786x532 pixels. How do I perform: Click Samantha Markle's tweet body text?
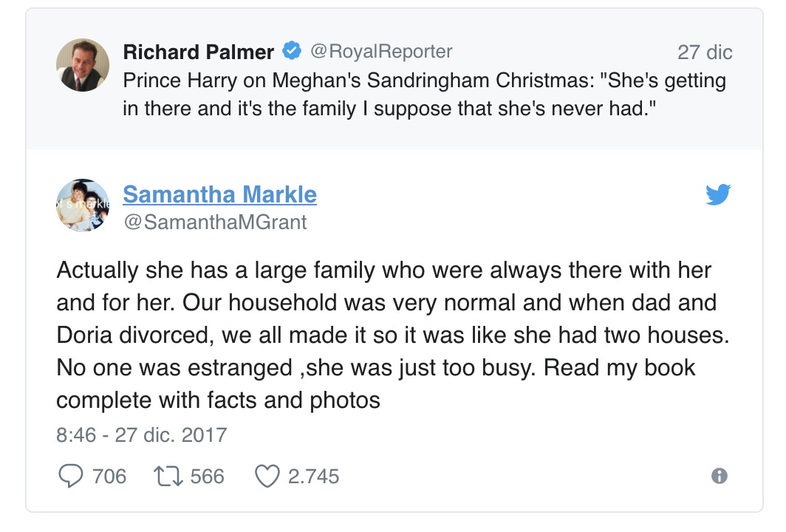pyautogui.click(x=392, y=335)
